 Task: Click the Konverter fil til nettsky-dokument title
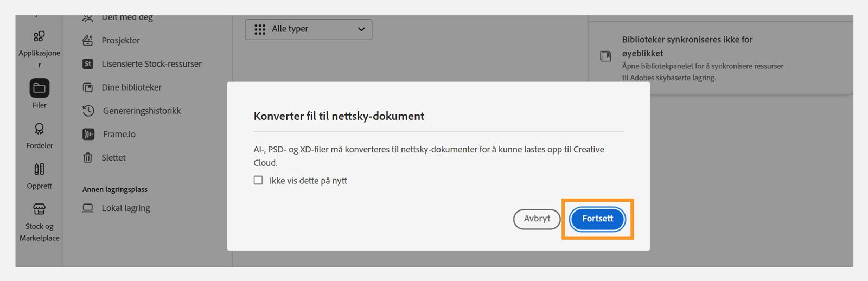click(339, 116)
